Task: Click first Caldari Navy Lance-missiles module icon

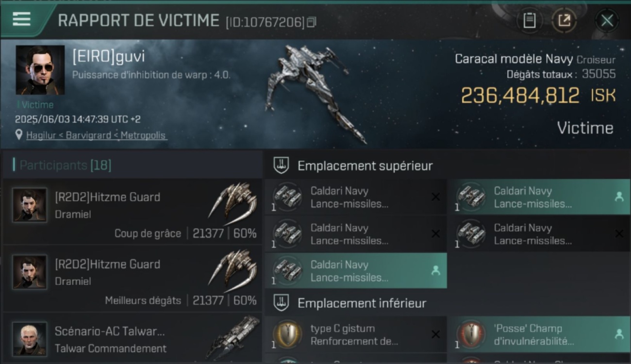Action: tap(286, 197)
